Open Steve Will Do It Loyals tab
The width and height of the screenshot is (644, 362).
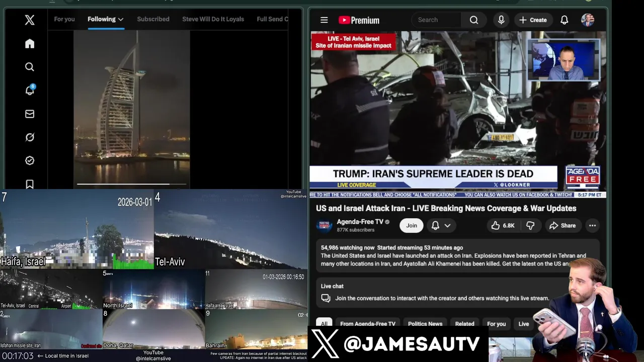tap(213, 19)
